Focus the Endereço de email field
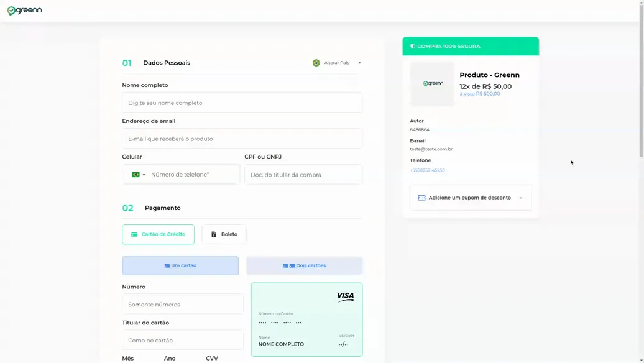 [242, 139]
